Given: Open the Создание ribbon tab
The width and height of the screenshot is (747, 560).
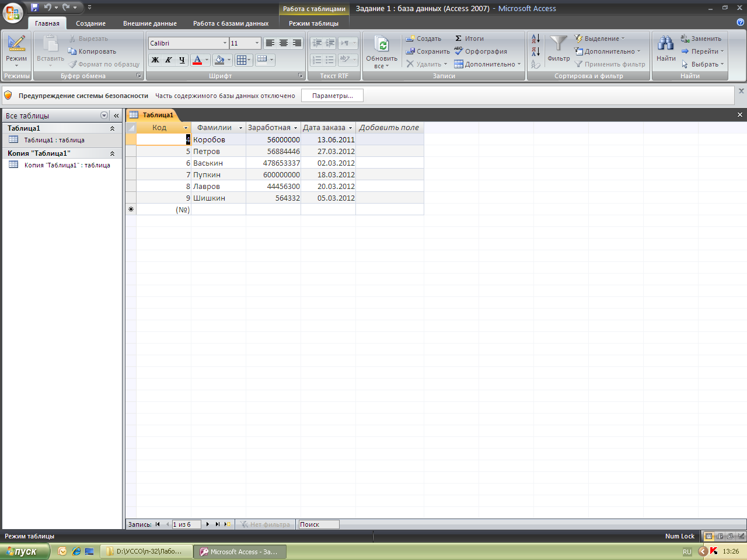Looking at the screenshot, I should point(91,23).
